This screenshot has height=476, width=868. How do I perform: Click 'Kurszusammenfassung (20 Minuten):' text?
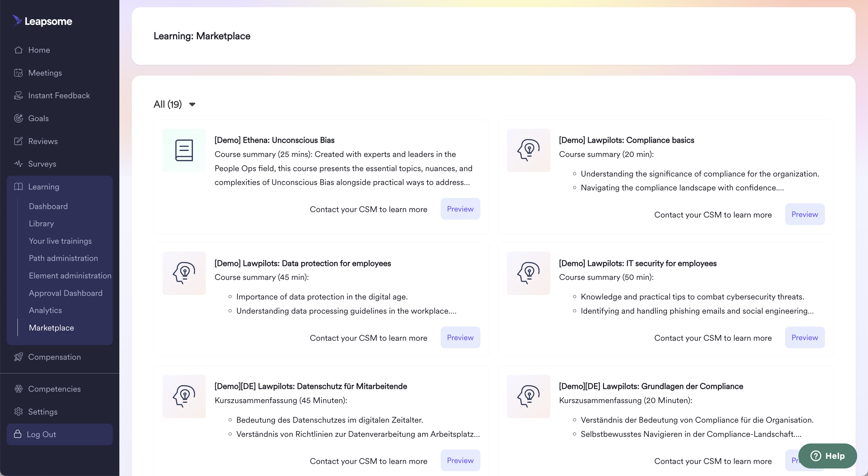625,400
